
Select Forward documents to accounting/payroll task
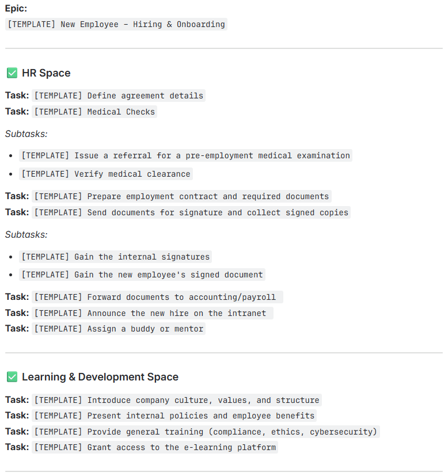(x=157, y=297)
